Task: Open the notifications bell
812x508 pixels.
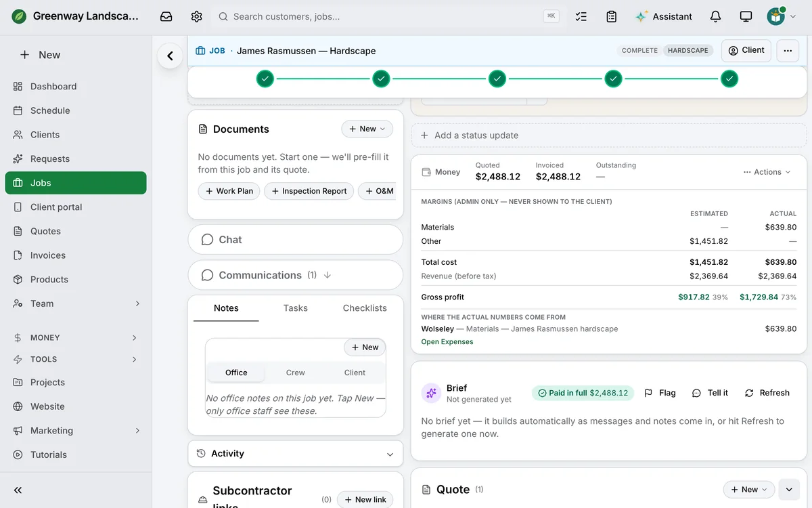Action: click(715, 16)
